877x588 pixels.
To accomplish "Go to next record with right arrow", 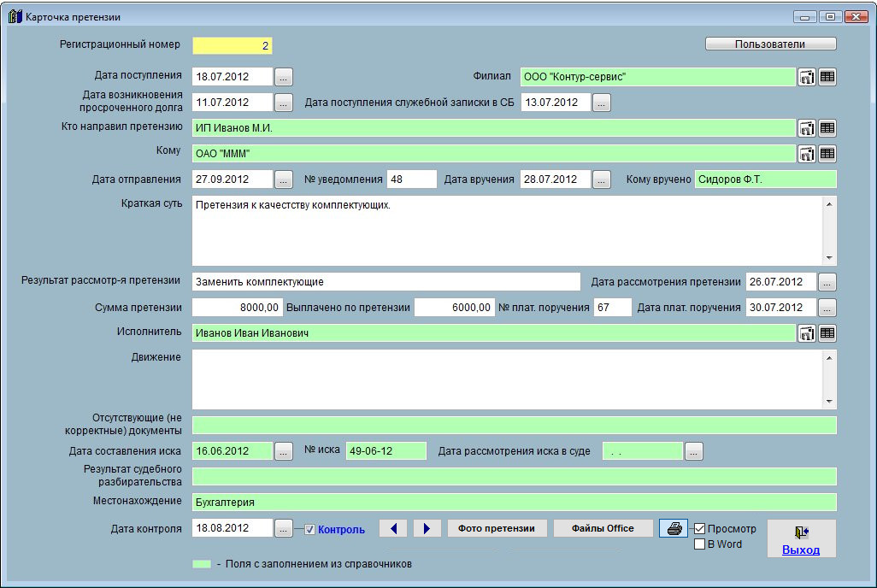I will [x=427, y=529].
